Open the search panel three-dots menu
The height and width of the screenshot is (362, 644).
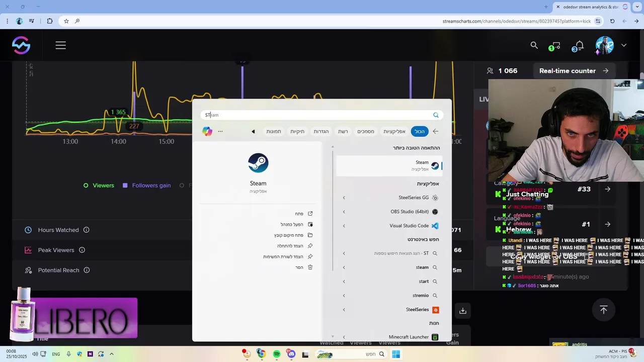220,131
